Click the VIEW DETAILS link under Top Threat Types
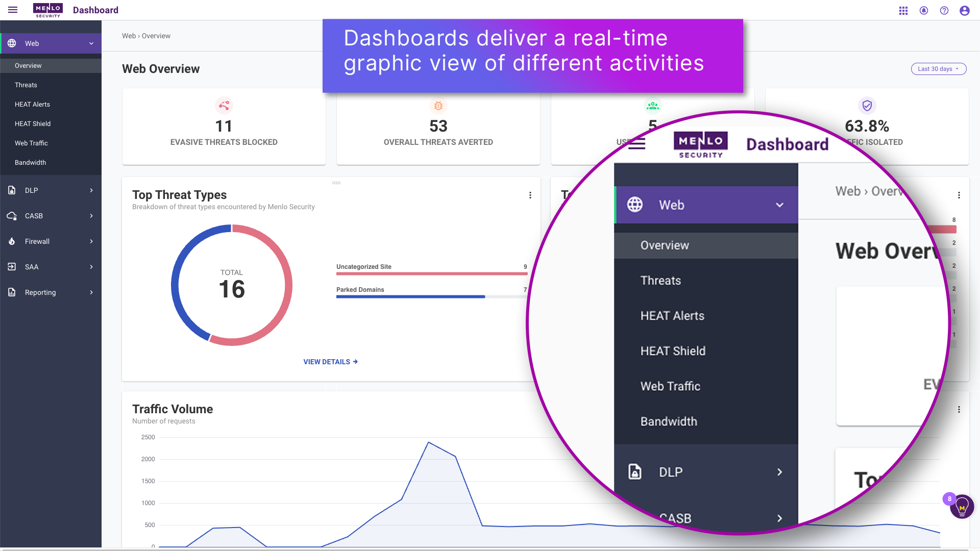The width and height of the screenshot is (980, 551). (x=330, y=362)
